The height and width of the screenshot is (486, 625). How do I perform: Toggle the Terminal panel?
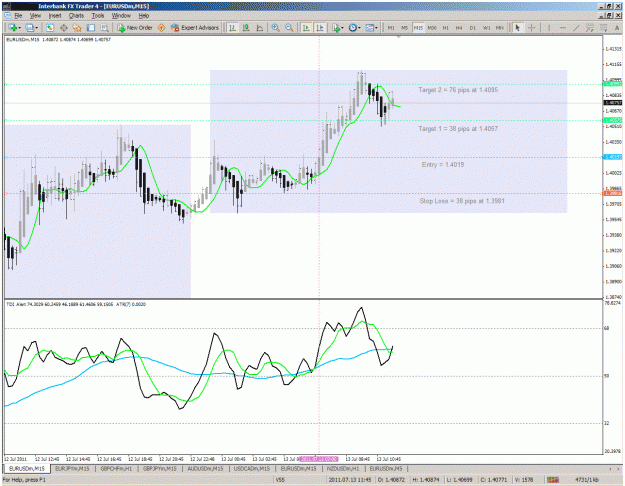click(x=91, y=28)
